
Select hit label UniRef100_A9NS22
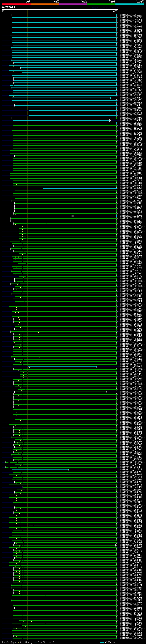131,93
